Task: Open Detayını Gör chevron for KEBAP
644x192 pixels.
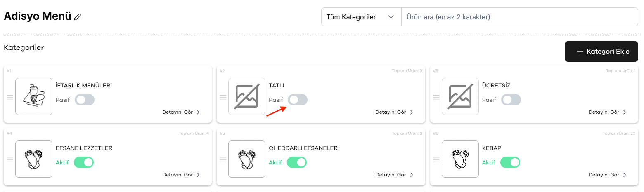Action: [x=624, y=175]
